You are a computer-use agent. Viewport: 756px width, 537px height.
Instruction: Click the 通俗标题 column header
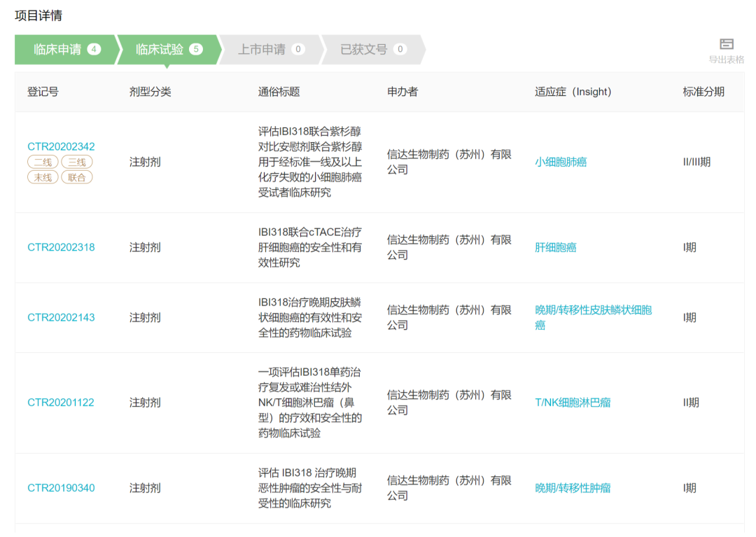pyautogui.click(x=279, y=92)
